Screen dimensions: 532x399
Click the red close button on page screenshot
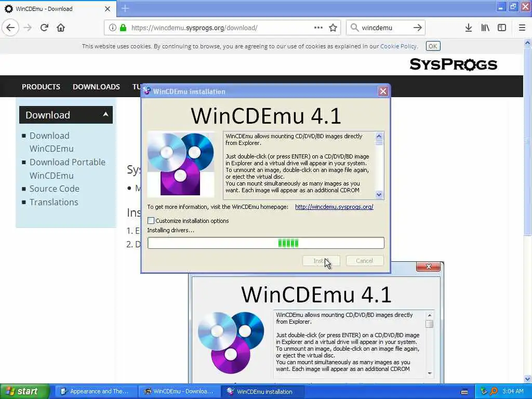click(x=428, y=267)
